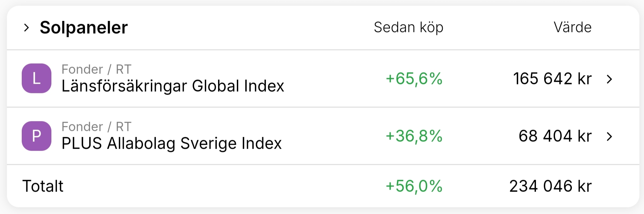
Task: Click the 234 046 kr total value
Action: coord(550,186)
